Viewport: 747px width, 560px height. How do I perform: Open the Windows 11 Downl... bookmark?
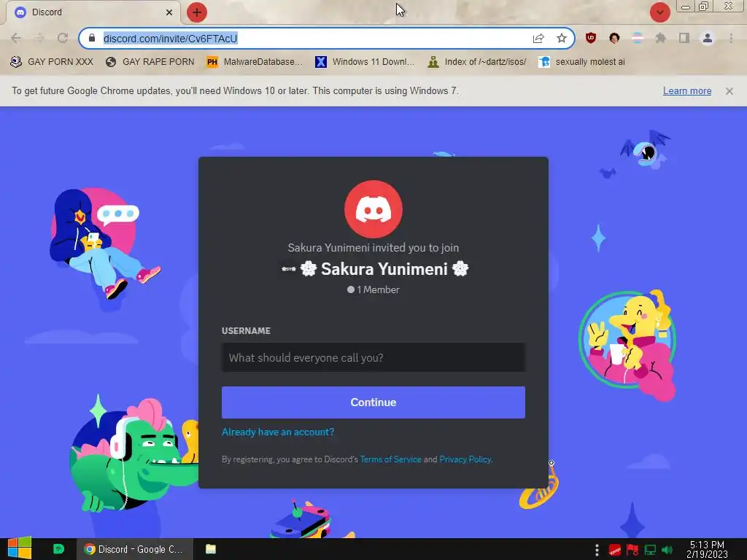[365, 62]
